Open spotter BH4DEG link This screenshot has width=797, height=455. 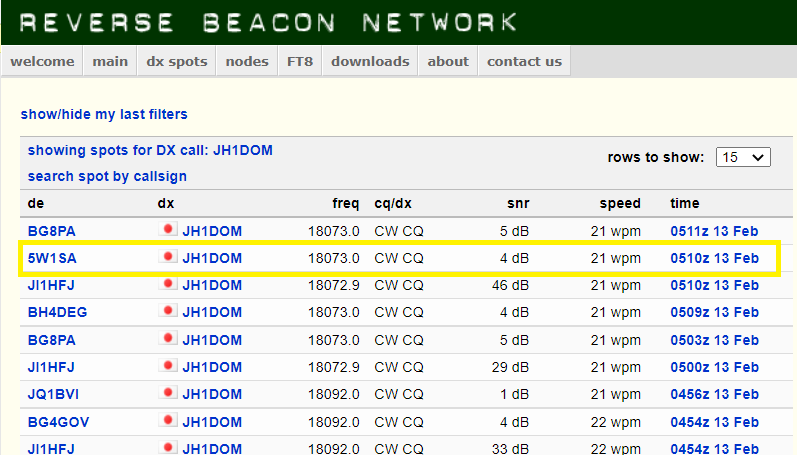[x=57, y=312]
